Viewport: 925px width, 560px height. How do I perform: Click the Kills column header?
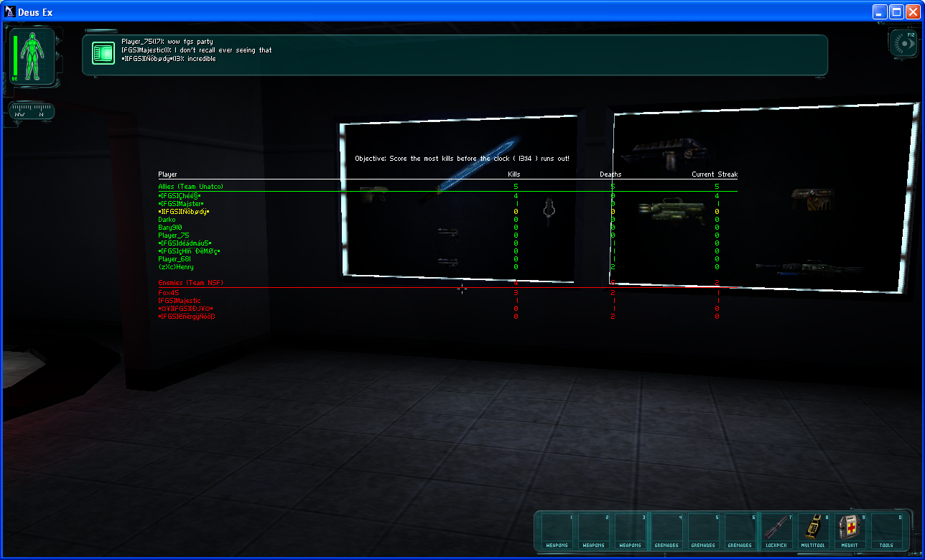[x=514, y=174]
